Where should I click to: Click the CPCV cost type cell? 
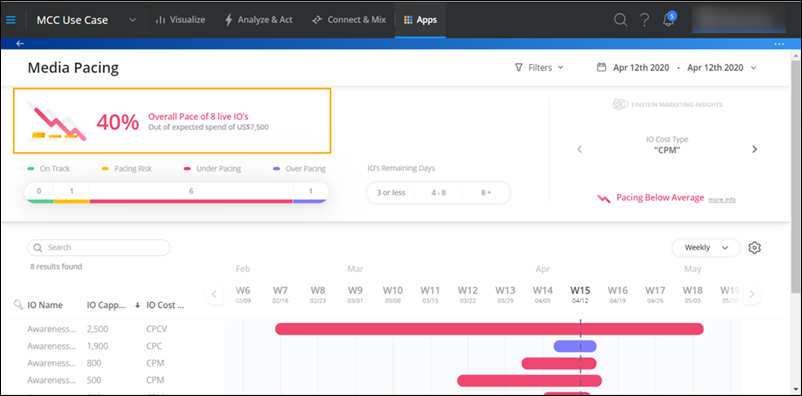tap(156, 329)
